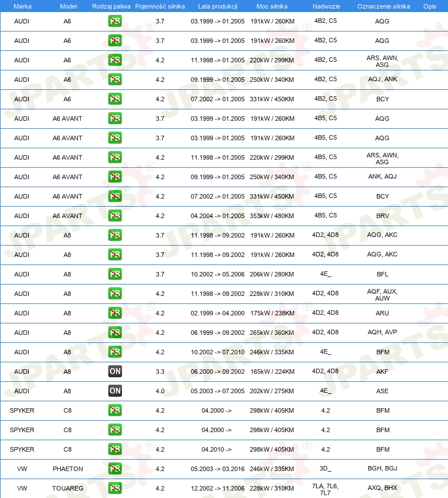Click production date 04.2010 ->
This screenshot has height=498, width=448.
tap(217, 449)
